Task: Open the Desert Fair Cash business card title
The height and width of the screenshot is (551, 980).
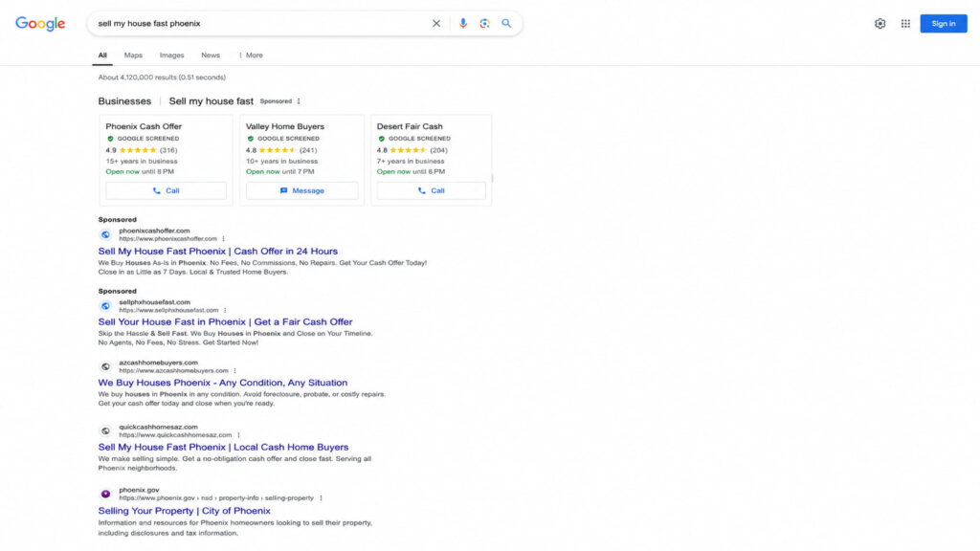Action: (410, 126)
